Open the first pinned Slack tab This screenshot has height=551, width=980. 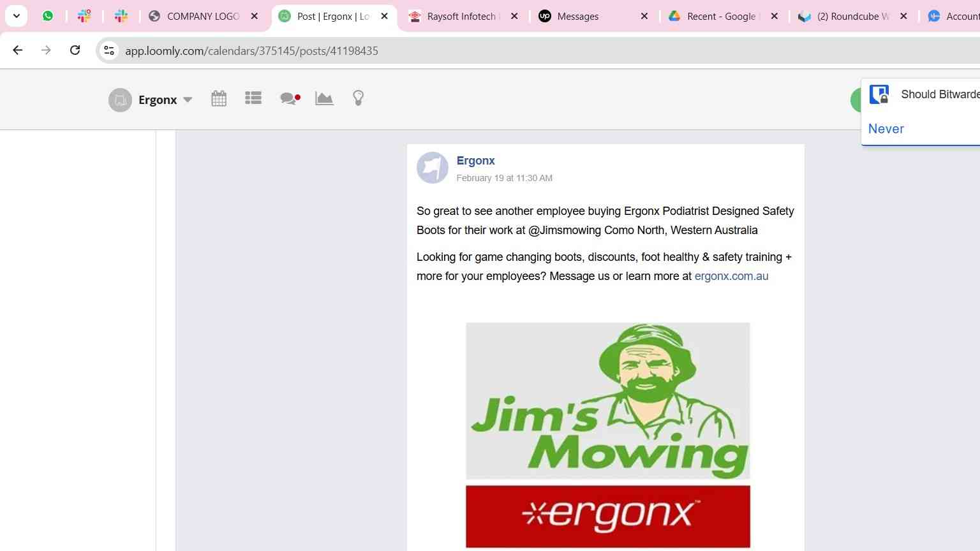[84, 16]
